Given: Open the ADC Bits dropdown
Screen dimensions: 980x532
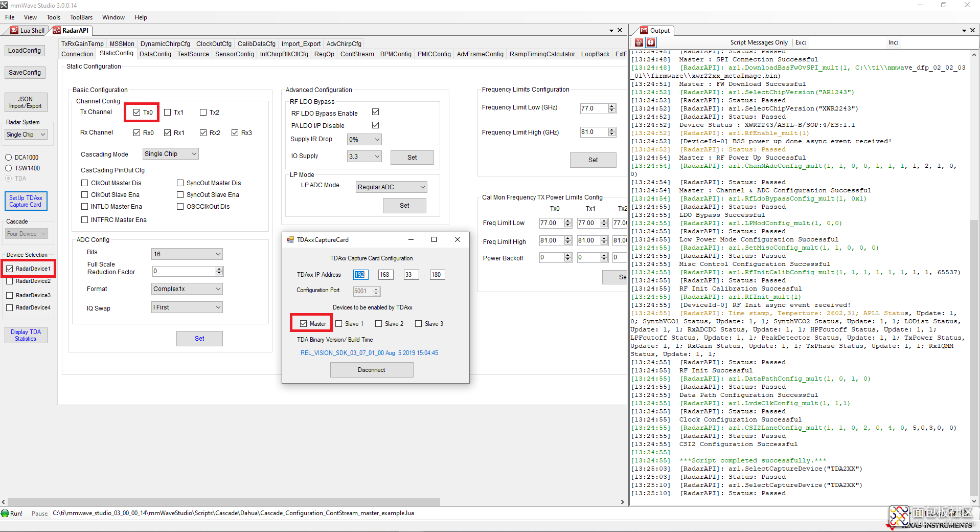Looking at the screenshot, I should tap(187, 254).
